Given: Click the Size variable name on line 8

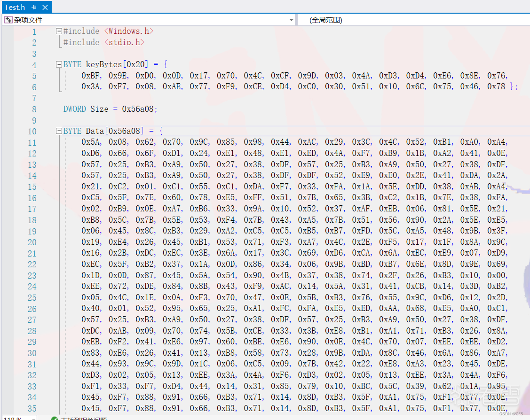Looking at the screenshot, I should tap(99, 109).
